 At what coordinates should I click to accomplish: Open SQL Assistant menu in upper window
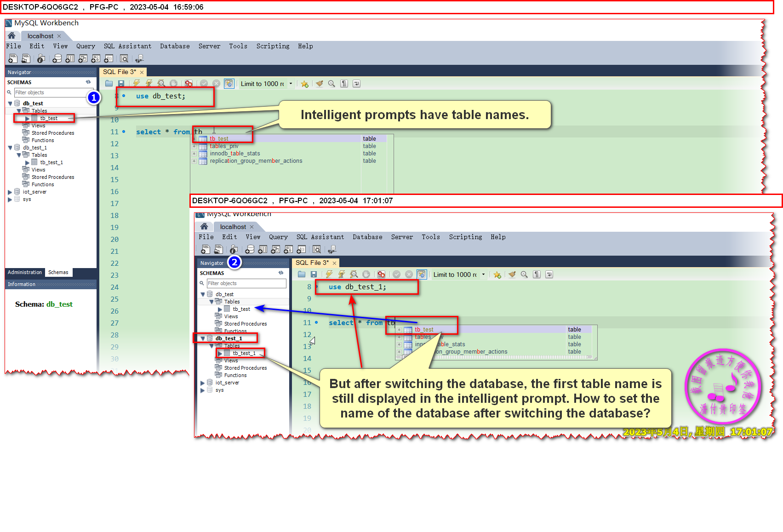tap(127, 46)
